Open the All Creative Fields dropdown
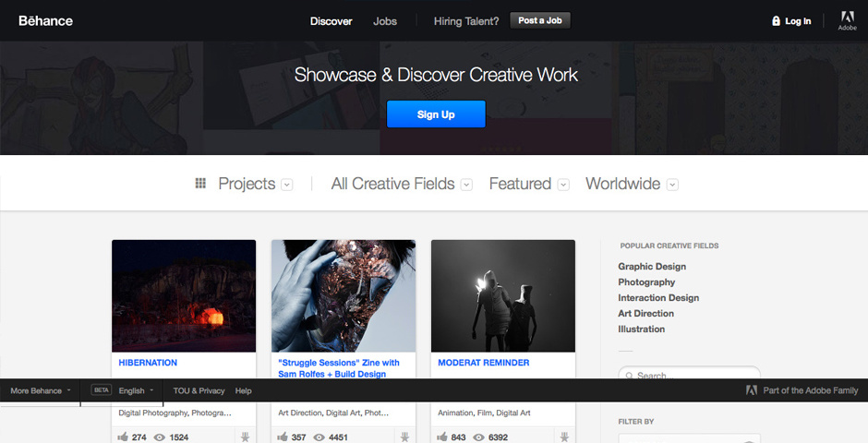Image resolution: width=868 pixels, height=443 pixels. (x=466, y=185)
